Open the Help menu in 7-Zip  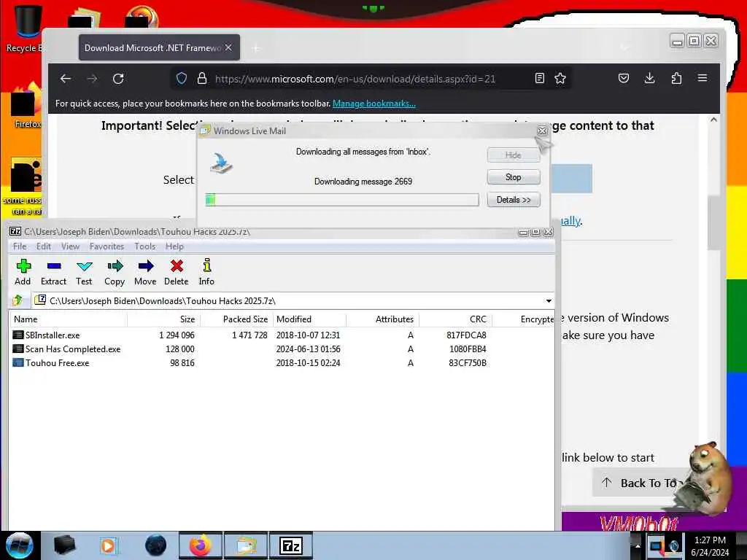pos(174,246)
